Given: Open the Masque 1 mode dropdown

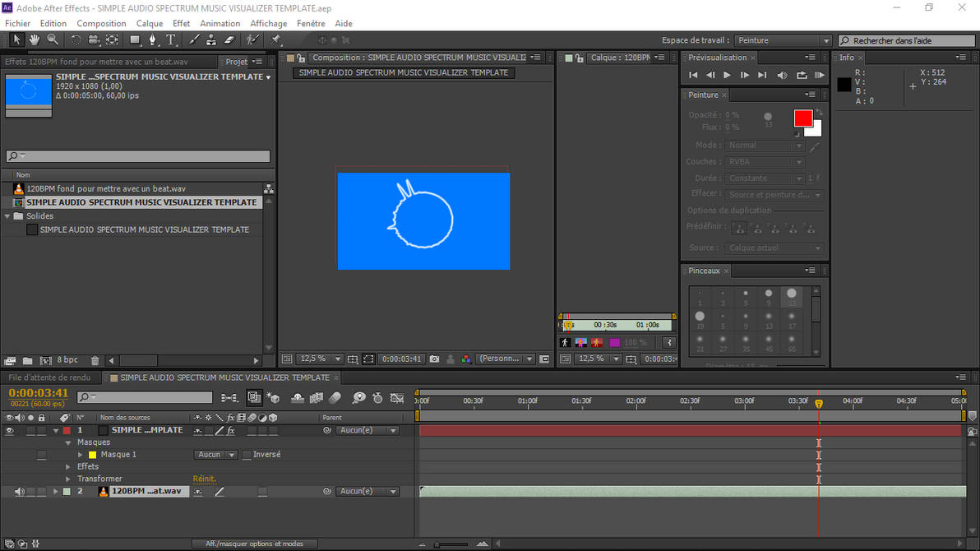Looking at the screenshot, I should click(215, 454).
